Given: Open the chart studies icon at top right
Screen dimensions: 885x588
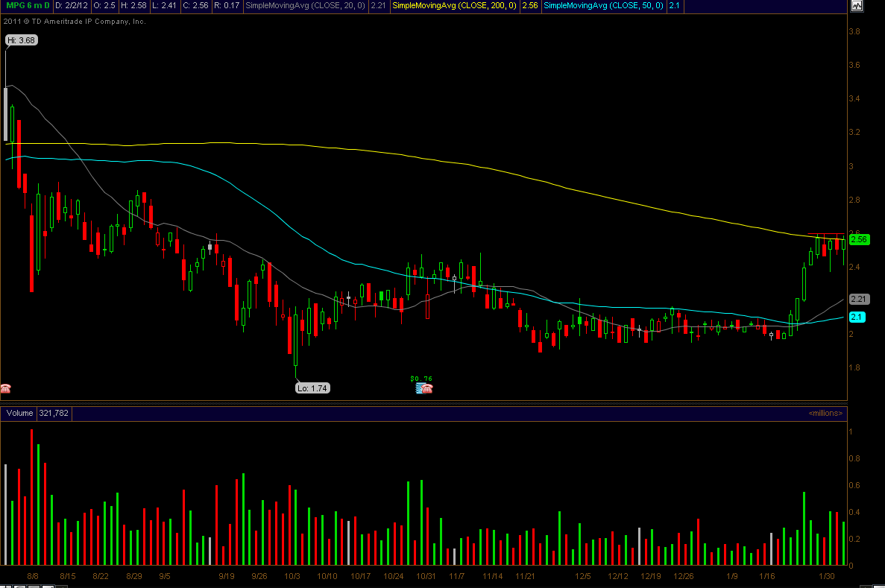Looking at the screenshot, I should (x=857, y=6).
